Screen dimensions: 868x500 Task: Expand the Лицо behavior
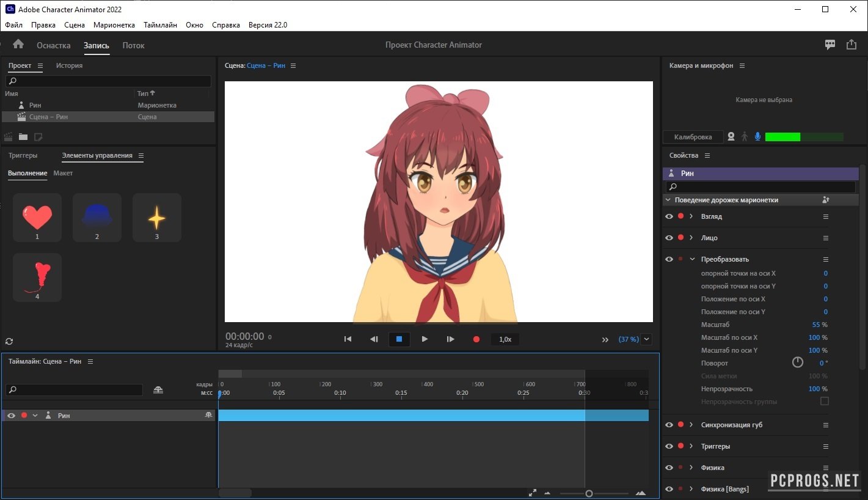click(691, 238)
